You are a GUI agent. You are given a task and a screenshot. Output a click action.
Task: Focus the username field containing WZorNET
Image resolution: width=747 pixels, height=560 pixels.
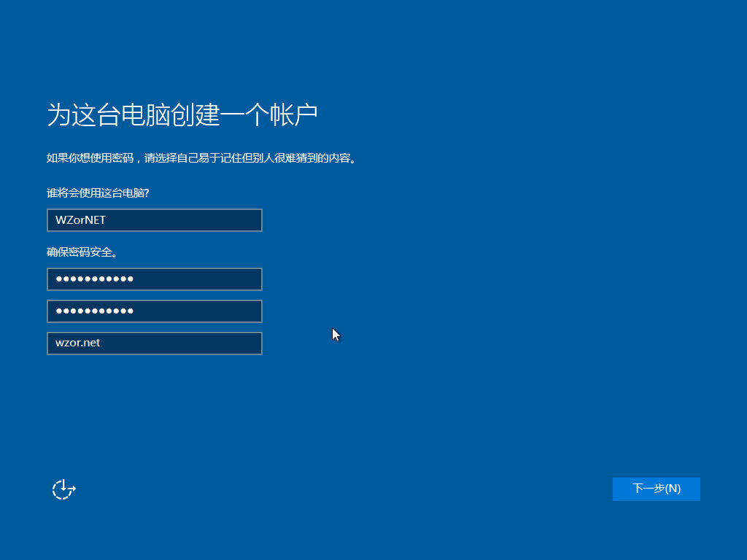pyautogui.click(x=154, y=220)
